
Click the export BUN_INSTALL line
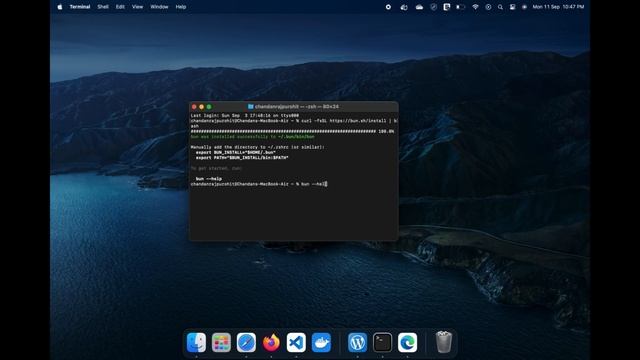click(236, 152)
